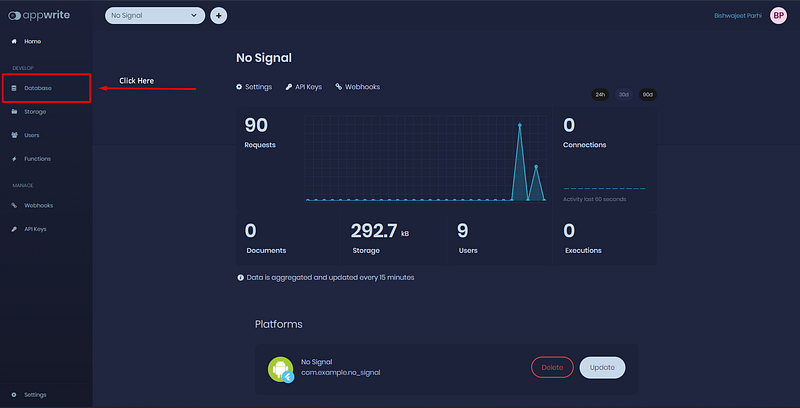Click the chain icon beside Webhooks link

[338, 87]
